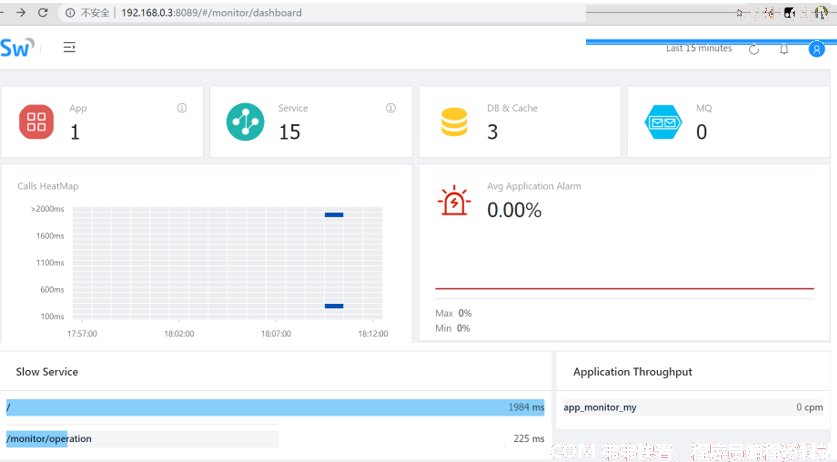837x462 pixels.
Task: Open the user profile avatar
Action: (816, 49)
